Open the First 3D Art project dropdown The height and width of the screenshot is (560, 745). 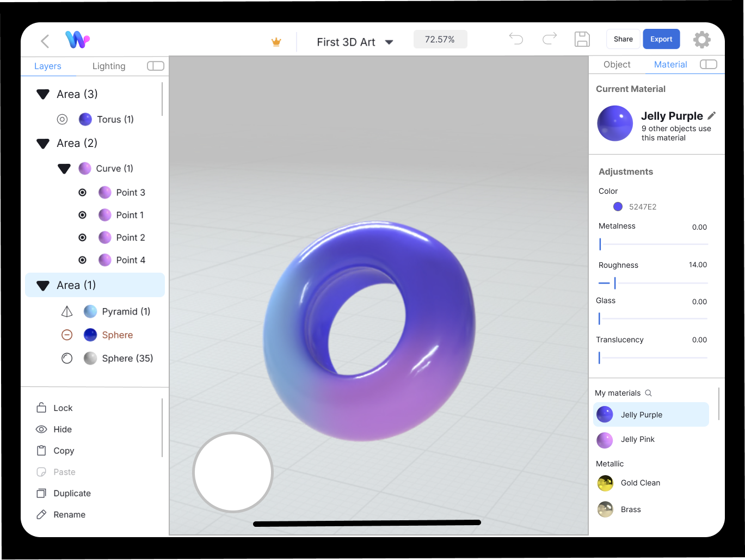pos(389,42)
